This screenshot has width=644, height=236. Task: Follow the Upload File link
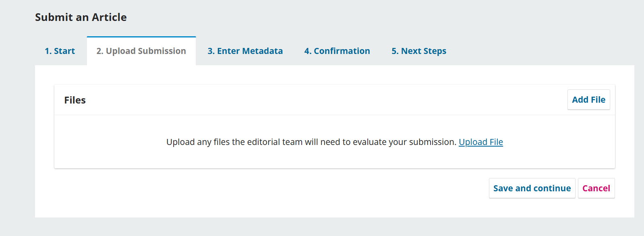(480, 142)
